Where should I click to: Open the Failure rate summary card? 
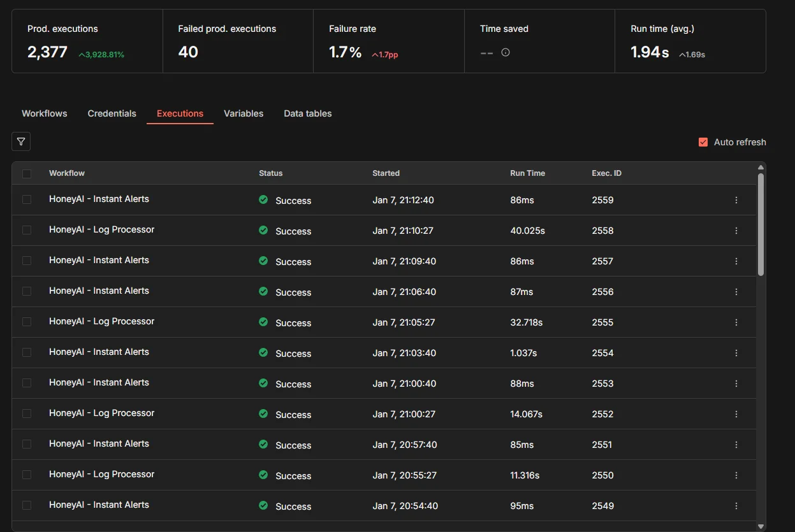[x=388, y=41]
